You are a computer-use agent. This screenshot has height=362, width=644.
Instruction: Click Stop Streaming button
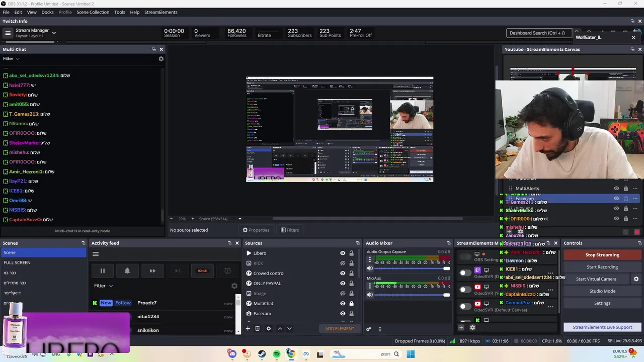(x=602, y=255)
